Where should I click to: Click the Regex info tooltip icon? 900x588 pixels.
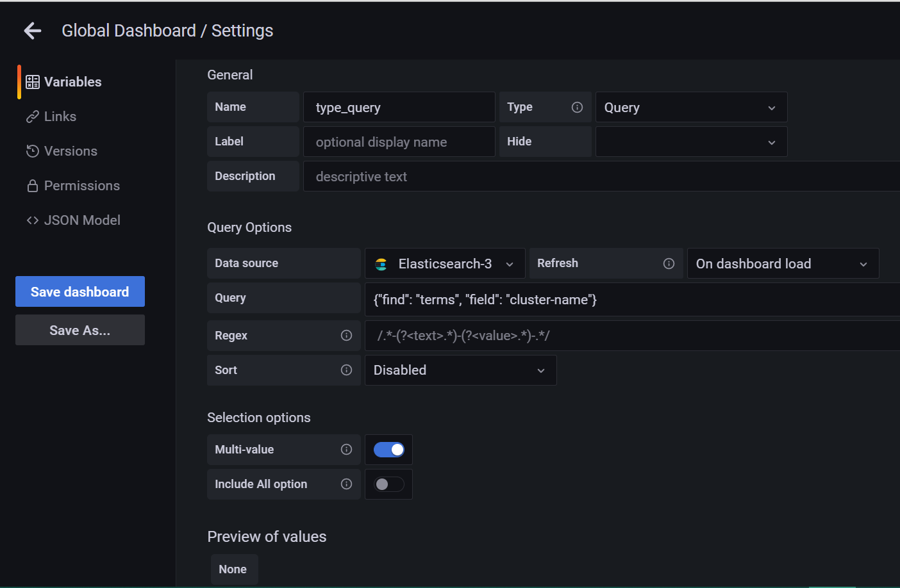[x=346, y=335]
